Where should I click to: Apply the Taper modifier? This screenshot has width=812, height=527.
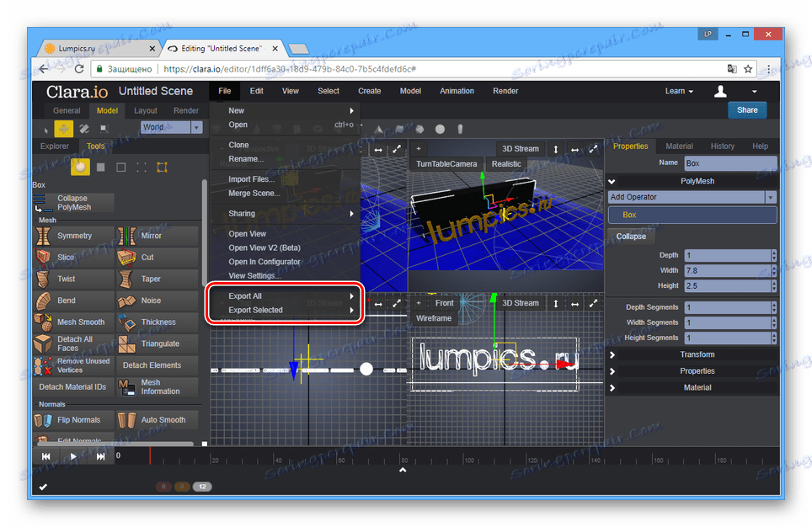point(158,279)
